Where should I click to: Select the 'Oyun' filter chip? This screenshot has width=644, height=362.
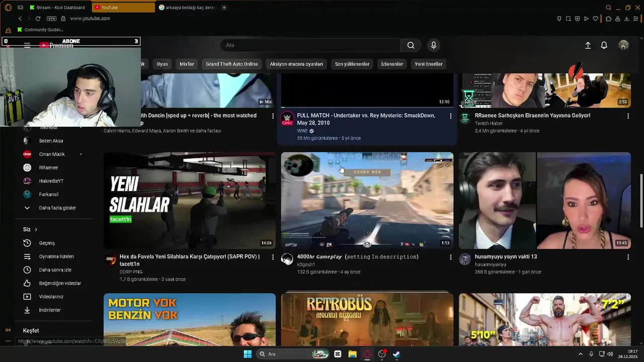point(162,64)
